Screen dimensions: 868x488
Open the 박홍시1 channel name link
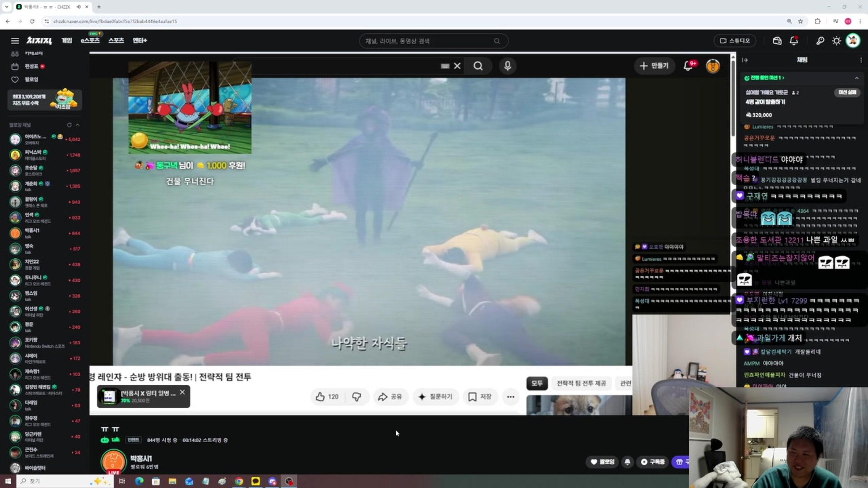pyautogui.click(x=141, y=459)
